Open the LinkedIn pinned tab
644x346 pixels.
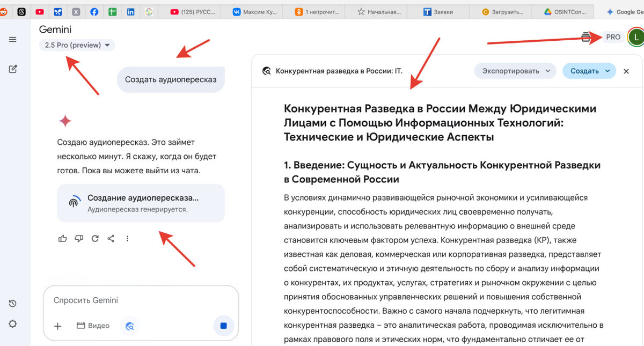[130, 12]
